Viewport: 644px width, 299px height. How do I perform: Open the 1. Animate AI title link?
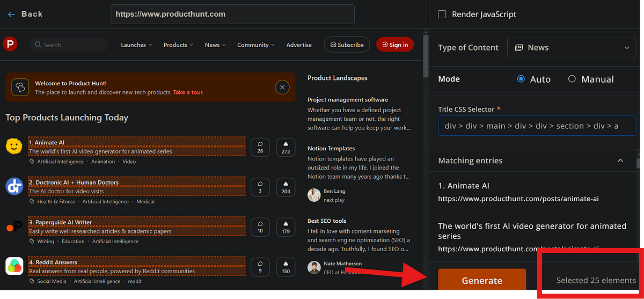47,143
